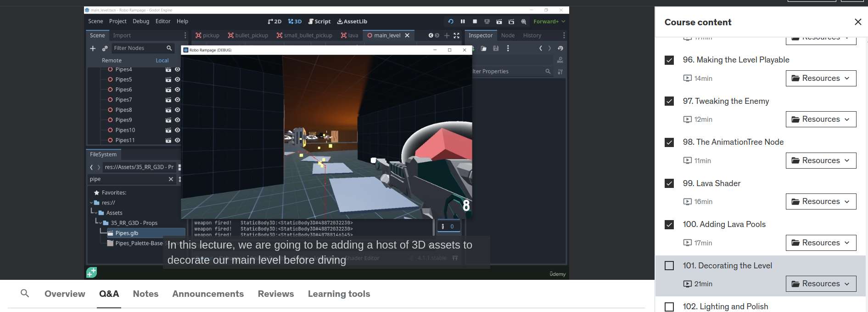Collapse the 35_RR_G3D - Props folder
This screenshot has height=312, width=868.
100,223
